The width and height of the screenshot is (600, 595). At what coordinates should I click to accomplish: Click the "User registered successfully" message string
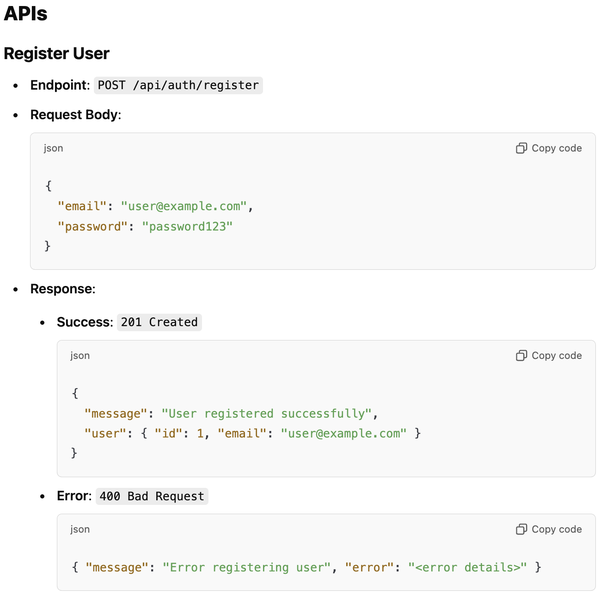tap(266, 413)
